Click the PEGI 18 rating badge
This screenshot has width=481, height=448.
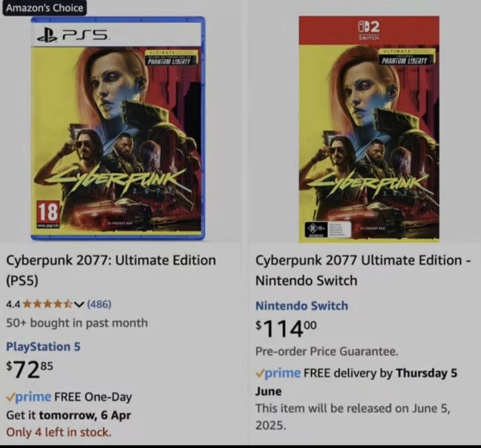tap(48, 215)
